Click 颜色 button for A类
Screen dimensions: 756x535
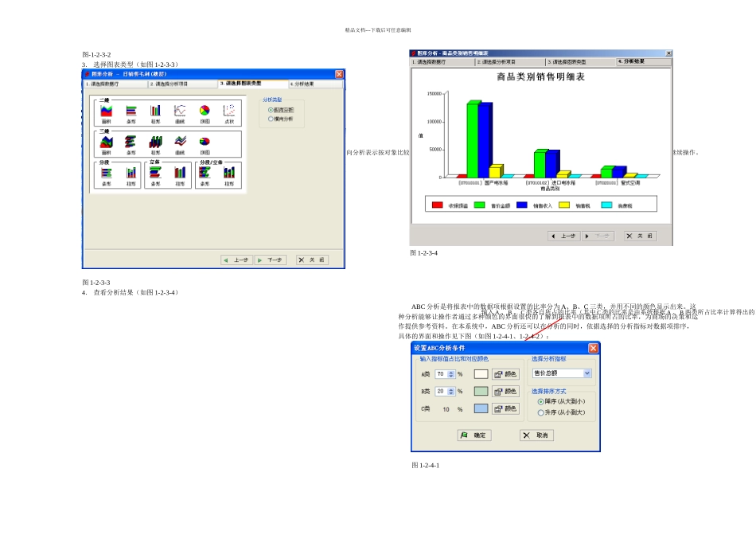(x=505, y=374)
